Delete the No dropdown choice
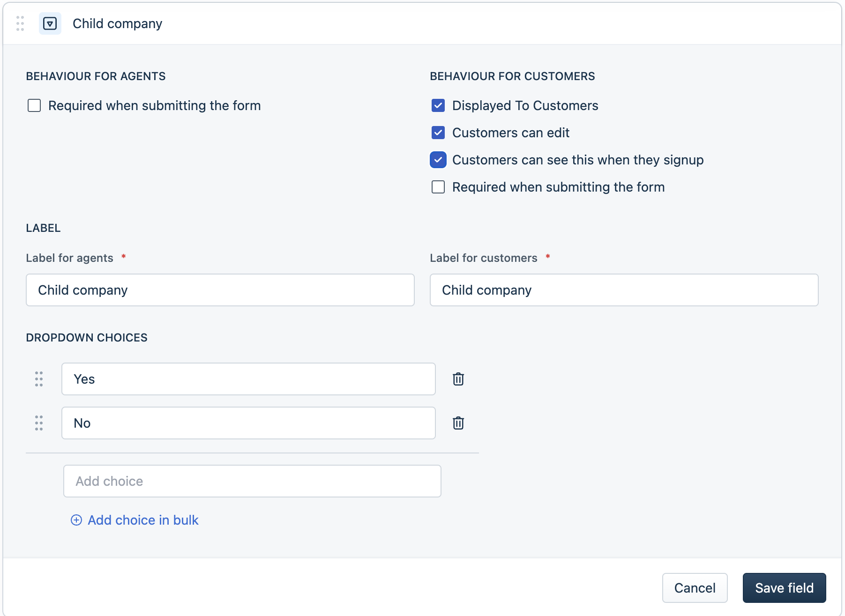The height and width of the screenshot is (616, 845). click(458, 423)
